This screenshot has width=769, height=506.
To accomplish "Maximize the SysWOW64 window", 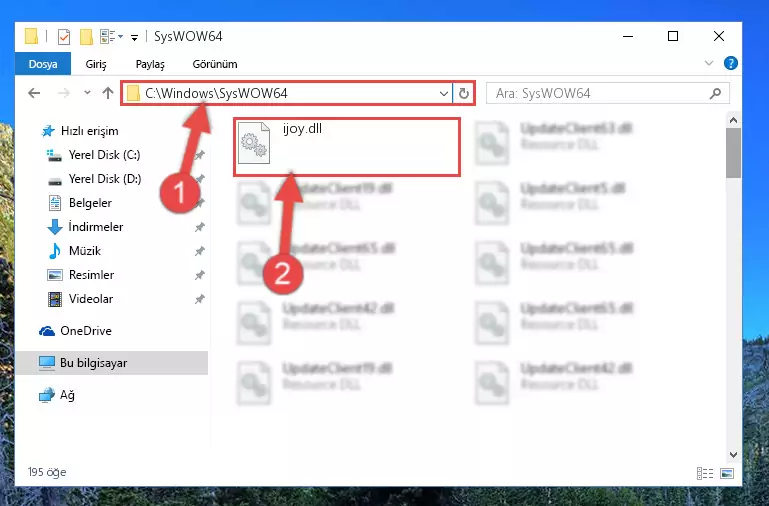I will pos(673,36).
